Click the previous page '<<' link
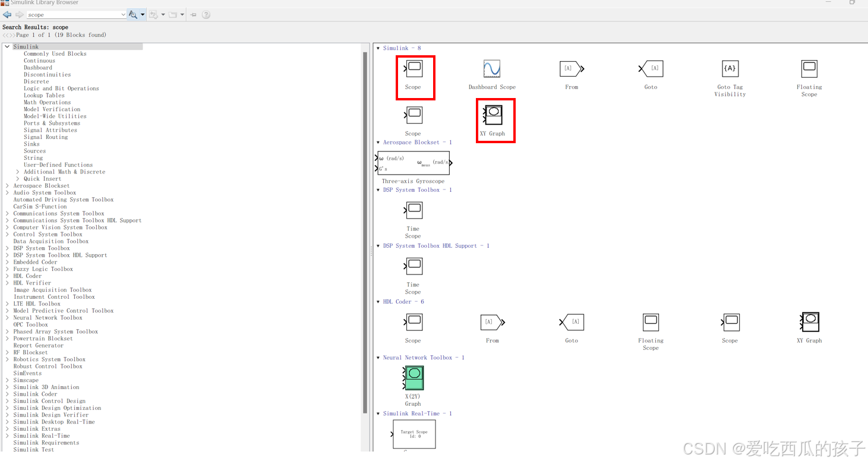 pos(6,35)
